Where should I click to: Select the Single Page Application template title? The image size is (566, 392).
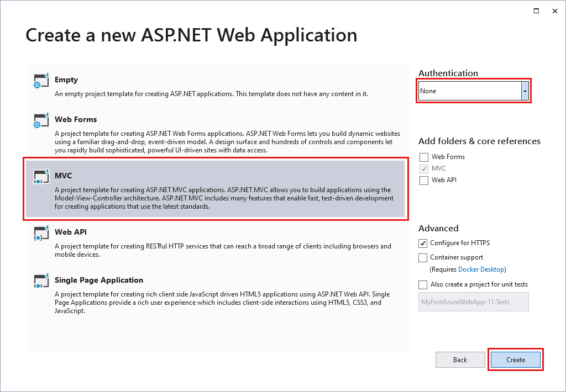(x=99, y=280)
